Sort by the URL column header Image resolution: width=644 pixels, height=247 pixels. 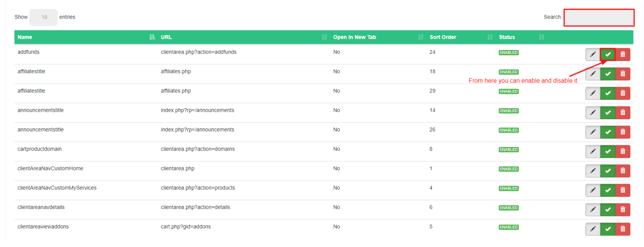166,37
